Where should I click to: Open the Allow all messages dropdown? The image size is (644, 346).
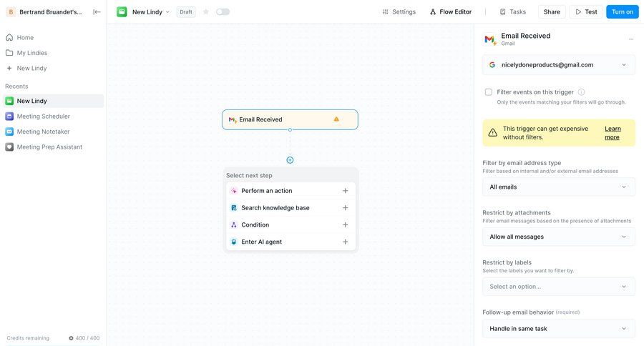pos(559,237)
